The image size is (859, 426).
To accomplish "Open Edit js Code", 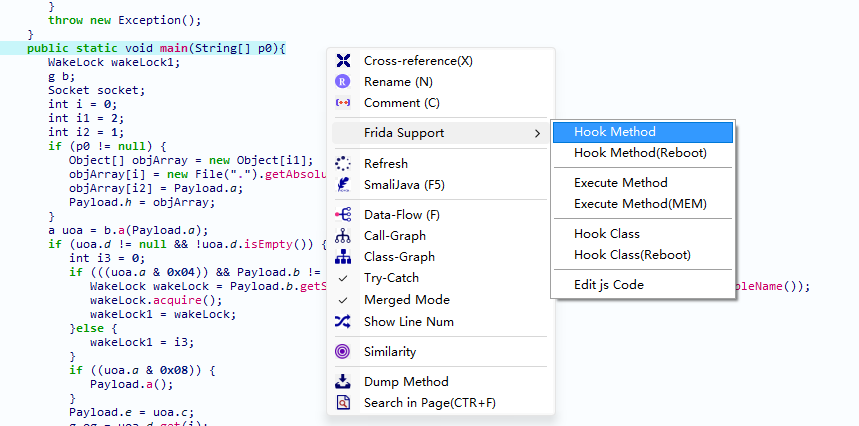I will point(609,285).
